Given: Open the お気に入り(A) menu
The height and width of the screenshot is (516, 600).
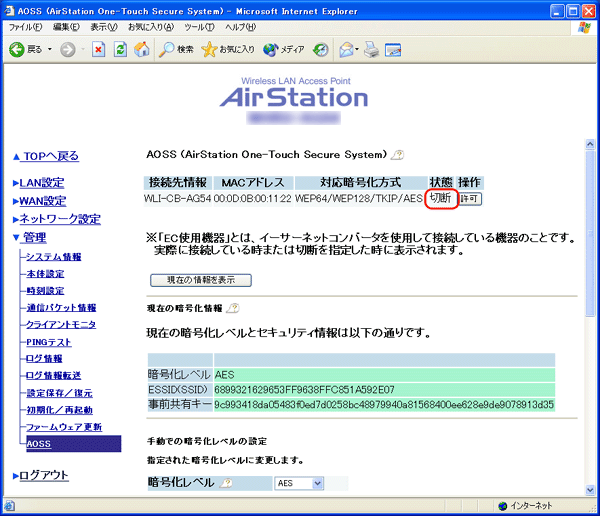Looking at the screenshot, I should (151, 27).
